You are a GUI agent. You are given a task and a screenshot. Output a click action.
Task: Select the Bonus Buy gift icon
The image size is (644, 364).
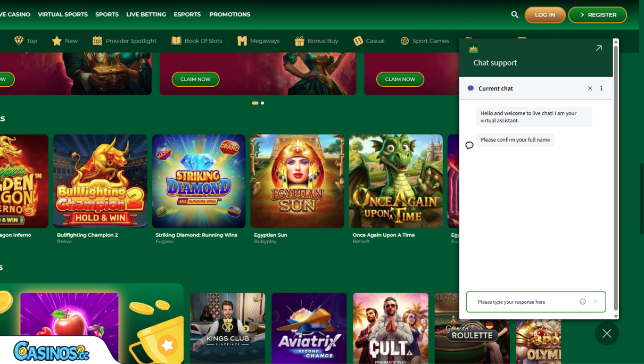[300, 41]
